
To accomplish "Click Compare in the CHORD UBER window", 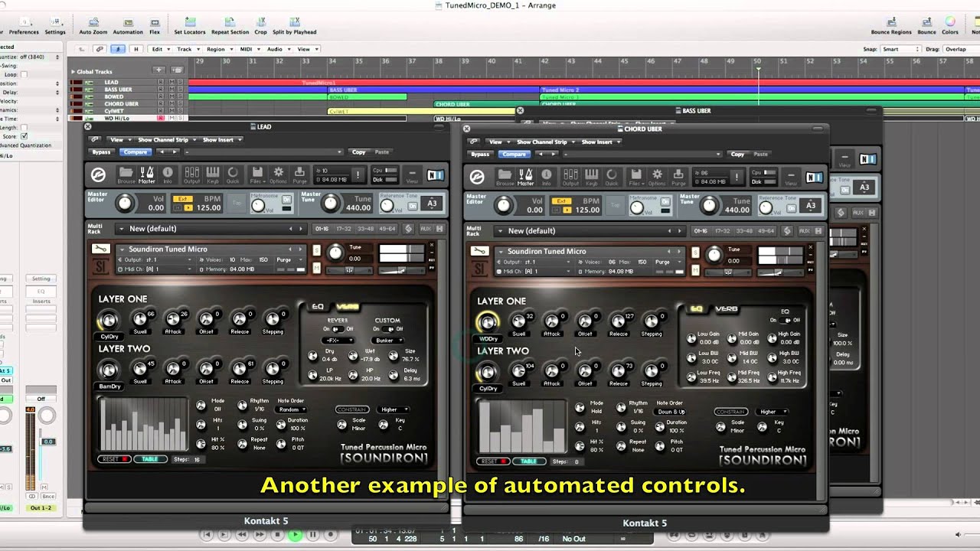I will [x=514, y=155].
